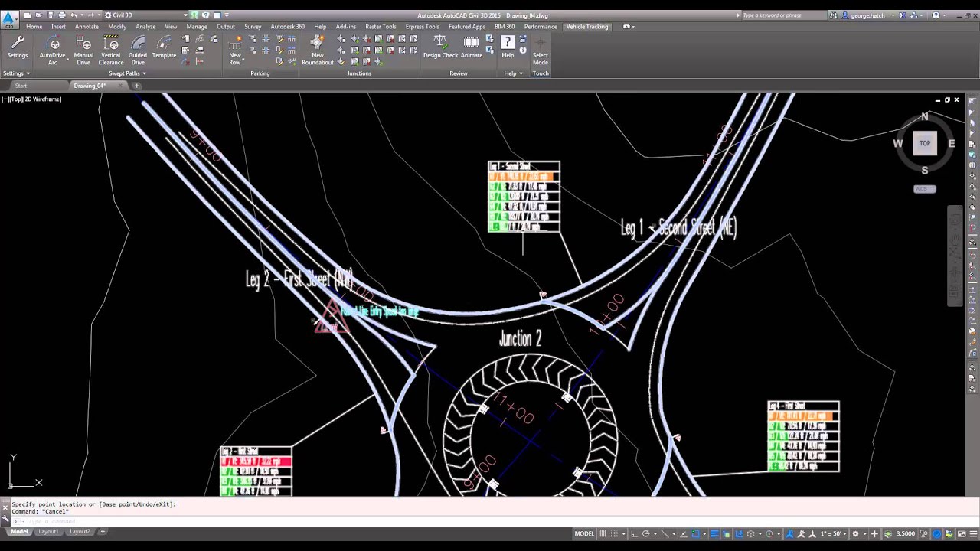
Task: Click the Open file icon in quick access toolbar
Action: (38, 15)
